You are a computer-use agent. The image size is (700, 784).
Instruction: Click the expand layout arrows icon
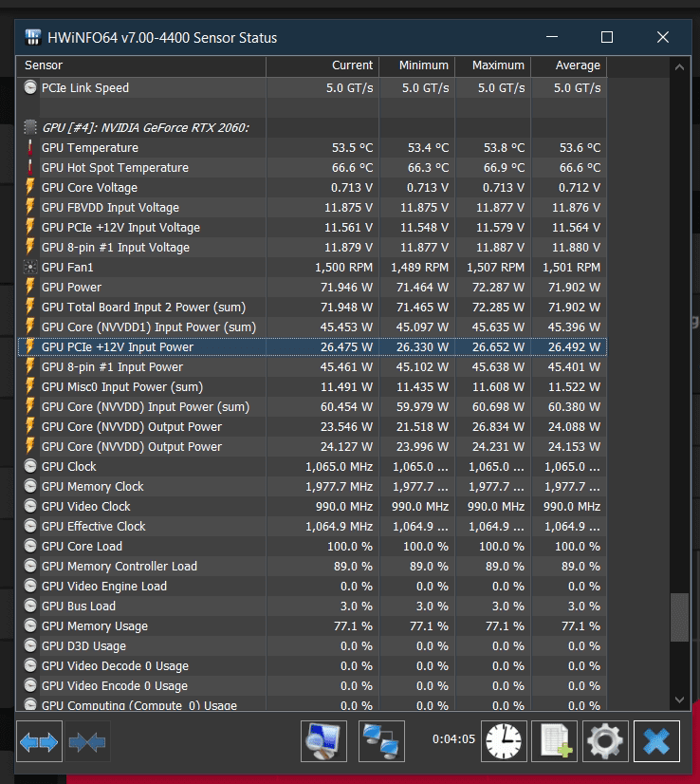39,741
